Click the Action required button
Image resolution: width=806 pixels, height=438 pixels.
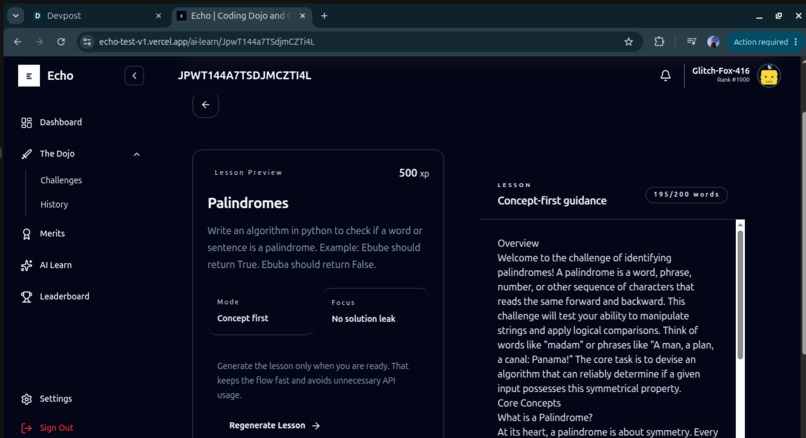click(x=763, y=42)
